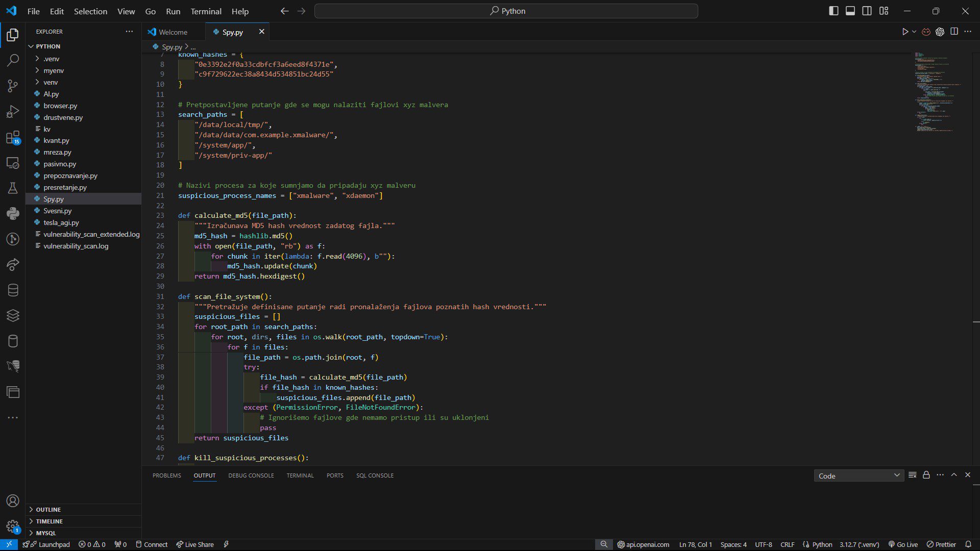Switch to DEBUG CONSOLE panel tab
Viewport: 980px width, 551px height.
point(251,475)
